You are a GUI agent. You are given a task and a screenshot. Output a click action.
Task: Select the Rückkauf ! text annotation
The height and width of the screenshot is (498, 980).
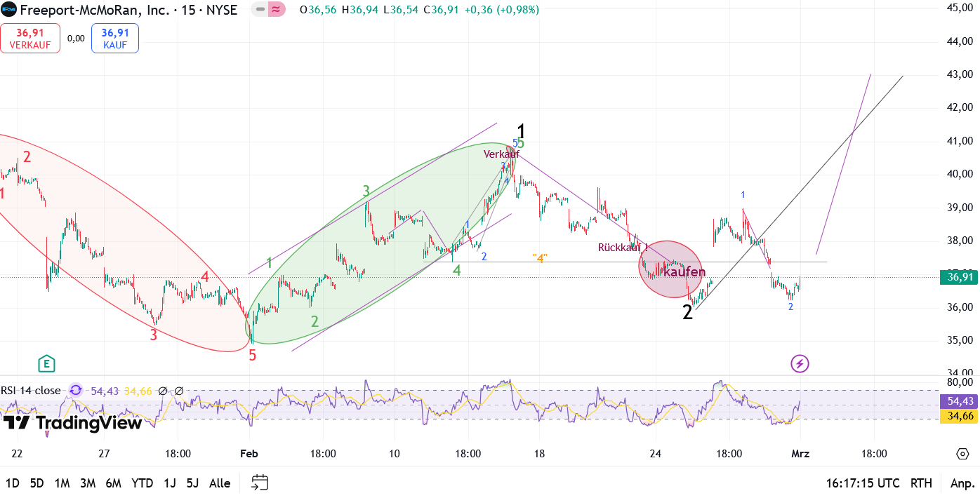coord(623,247)
